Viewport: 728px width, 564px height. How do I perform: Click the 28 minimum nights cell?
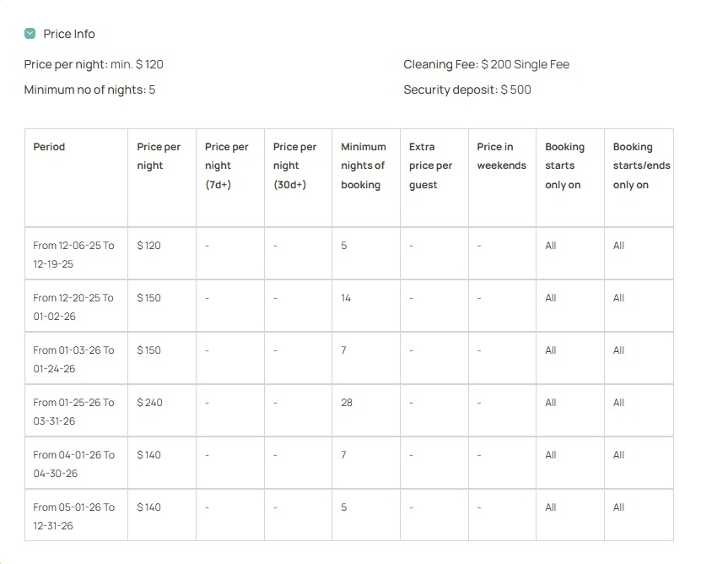click(347, 403)
